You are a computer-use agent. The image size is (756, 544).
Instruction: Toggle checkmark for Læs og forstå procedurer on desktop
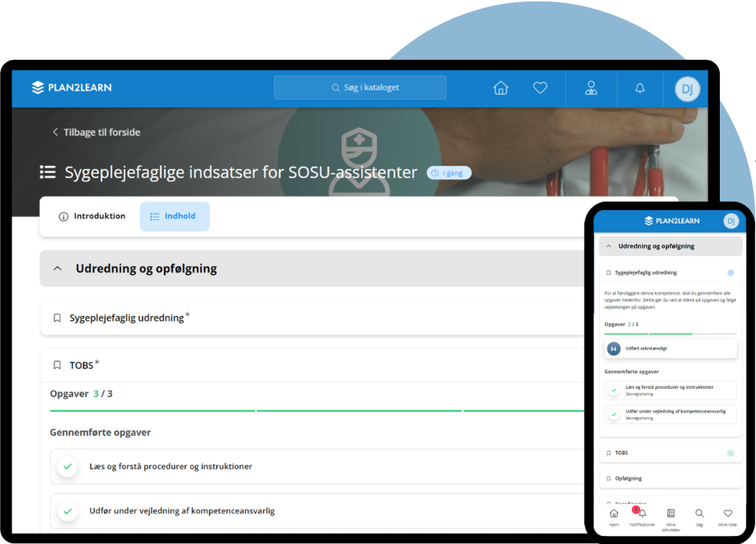tap(68, 466)
